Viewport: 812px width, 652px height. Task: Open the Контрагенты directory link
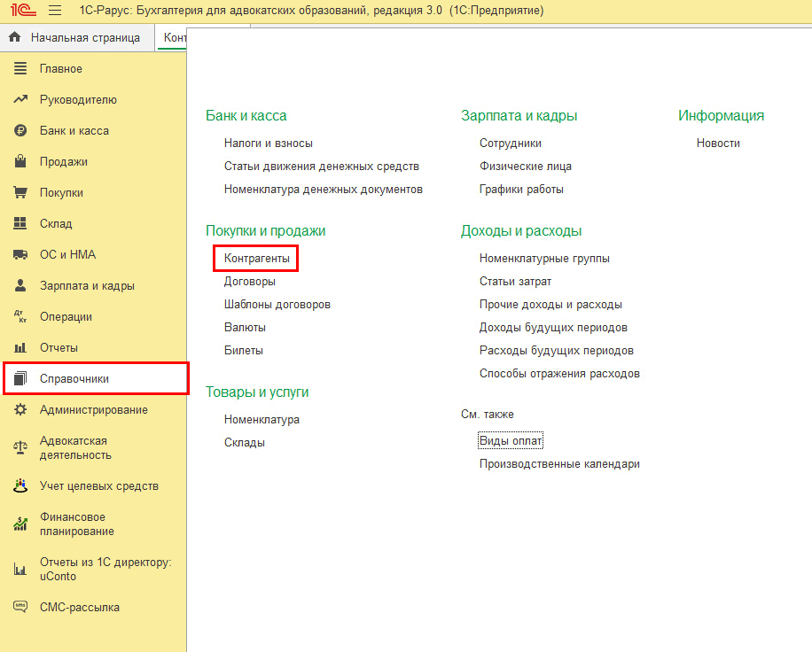tap(256, 259)
